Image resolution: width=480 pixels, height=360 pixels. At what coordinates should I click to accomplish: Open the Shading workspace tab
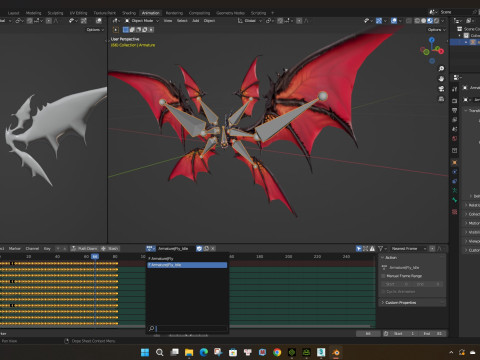click(x=129, y=13)
